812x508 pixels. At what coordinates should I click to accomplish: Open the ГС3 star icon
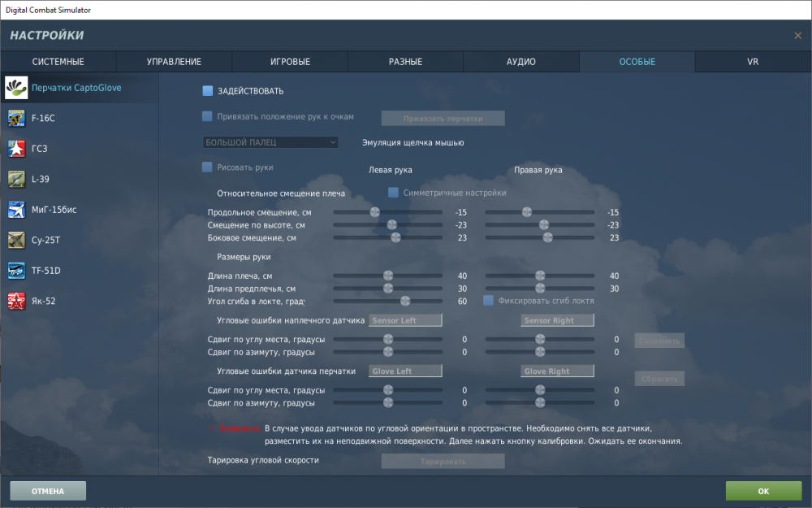(x=16, y=149)
